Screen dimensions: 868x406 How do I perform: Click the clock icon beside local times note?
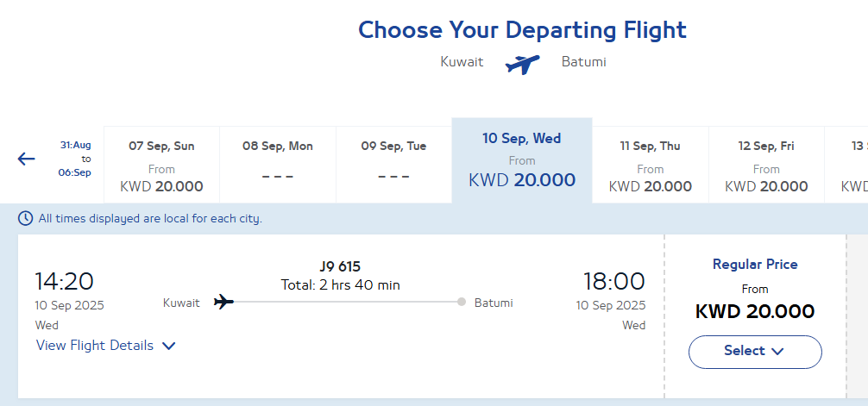pyautogui.click(x=26, y=218)
